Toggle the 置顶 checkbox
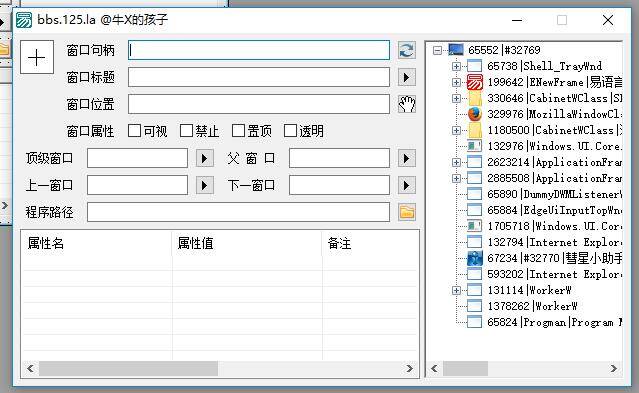Image resolution: width=639 pixels, height=393 pixels. (x=238, y=131)
